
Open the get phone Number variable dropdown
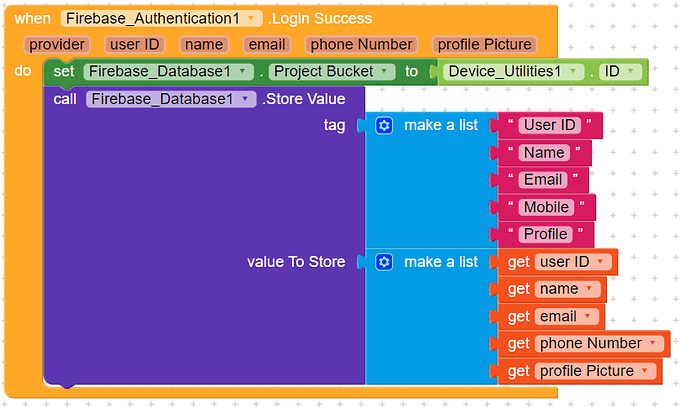pos(653,344)
